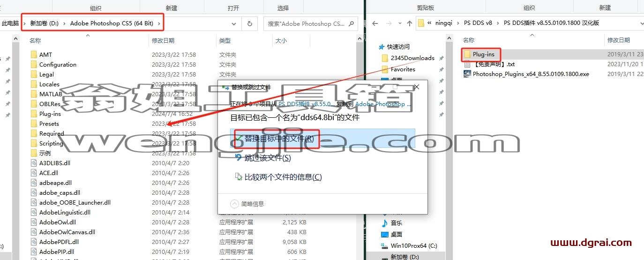Image resolution: width=644 pixels, height=260 pixels.
Task: Select the 示例 folder name
Action: click(x=45, y=153)
